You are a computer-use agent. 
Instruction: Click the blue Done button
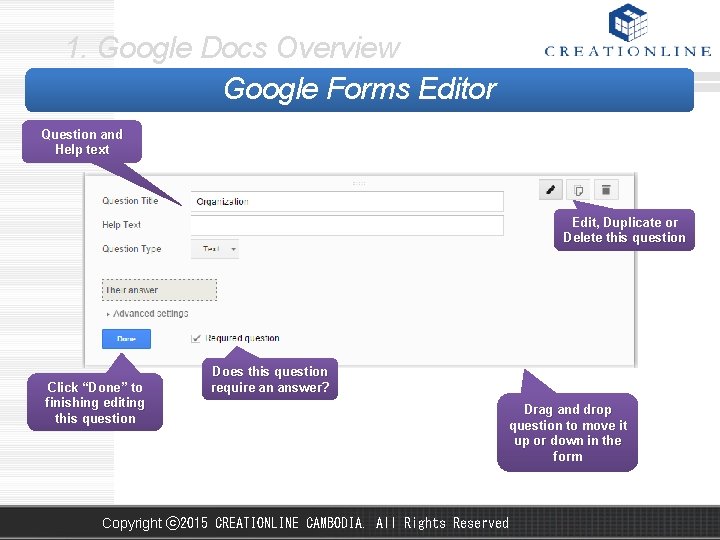click(x=126, y=339)
